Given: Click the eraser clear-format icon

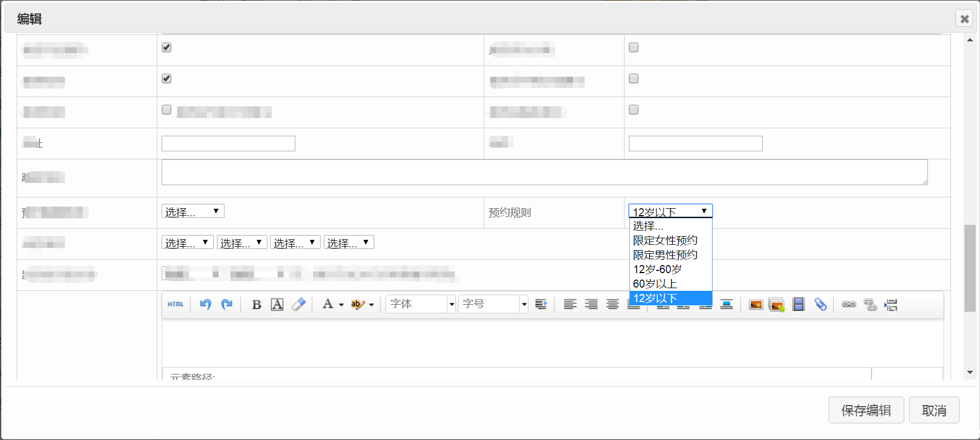Looking at the screenshot, I should point(299,304).
